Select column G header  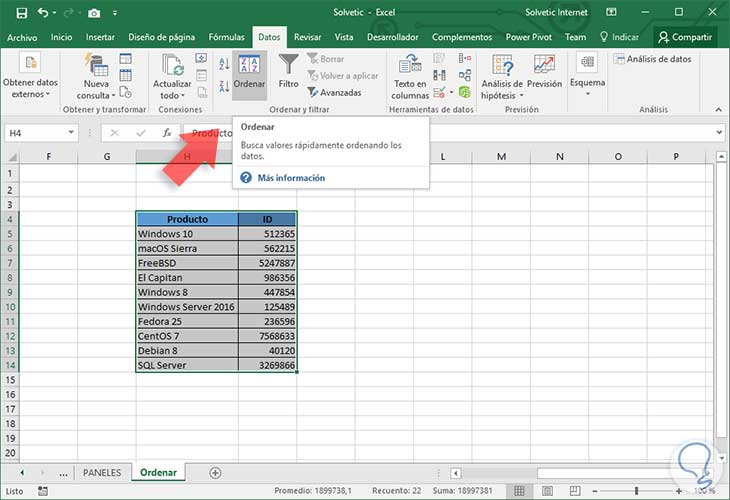(x=107, y=157)
